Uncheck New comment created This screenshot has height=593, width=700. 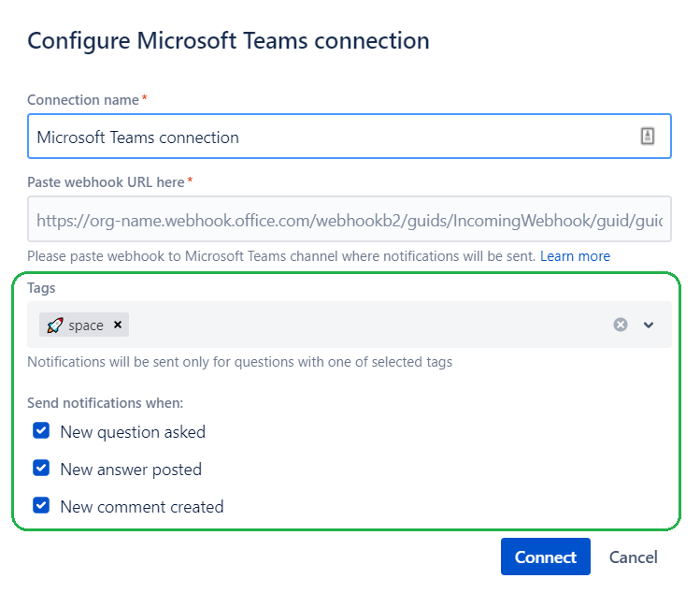[x=41, y=505]
